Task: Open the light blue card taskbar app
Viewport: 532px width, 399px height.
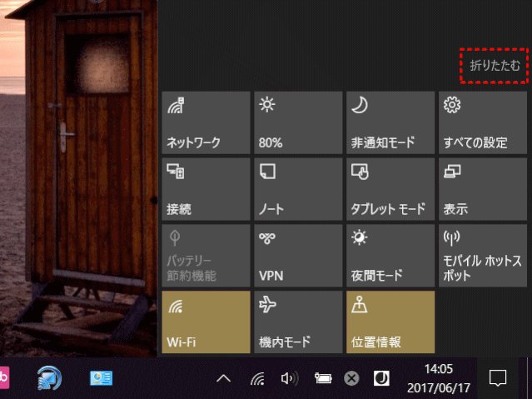Action: click(101, 378)
